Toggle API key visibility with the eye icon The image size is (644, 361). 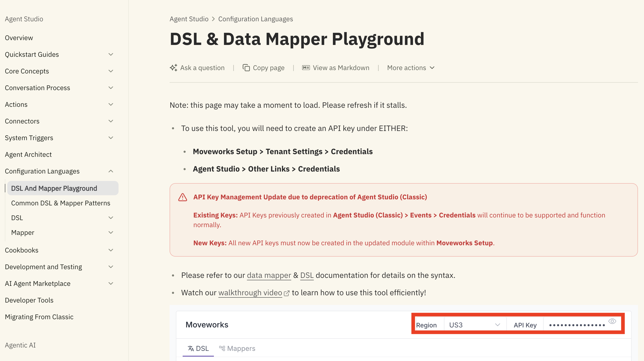pyautogui.click(x=612, y=321)
